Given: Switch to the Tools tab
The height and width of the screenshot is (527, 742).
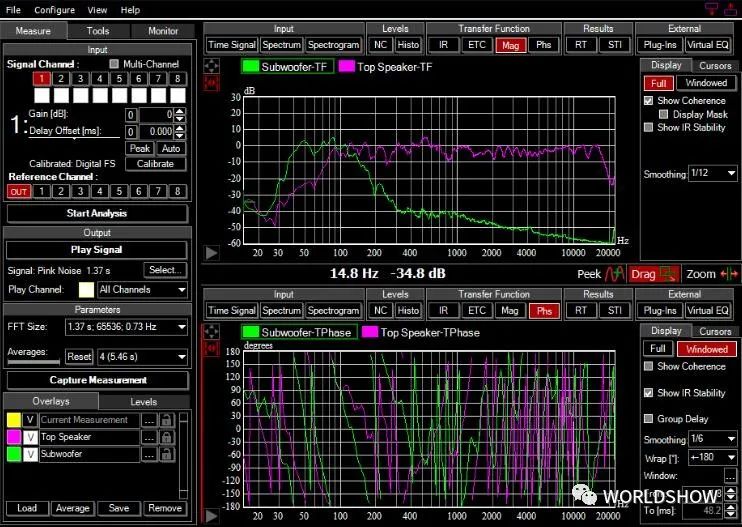Looking at the screenshot, I should [x=98, y=31].
